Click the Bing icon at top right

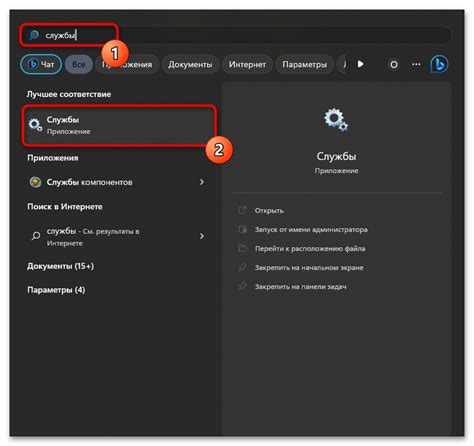(x=439, y=64)
